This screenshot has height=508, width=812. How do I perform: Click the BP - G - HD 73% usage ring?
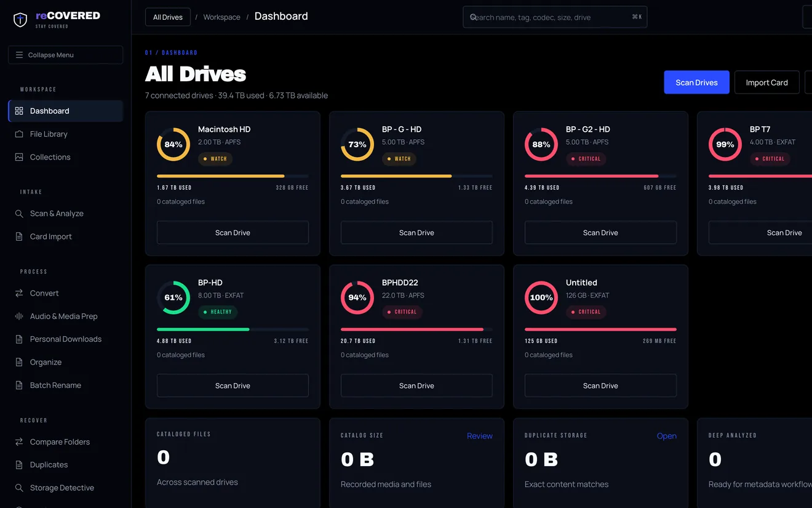357,144
